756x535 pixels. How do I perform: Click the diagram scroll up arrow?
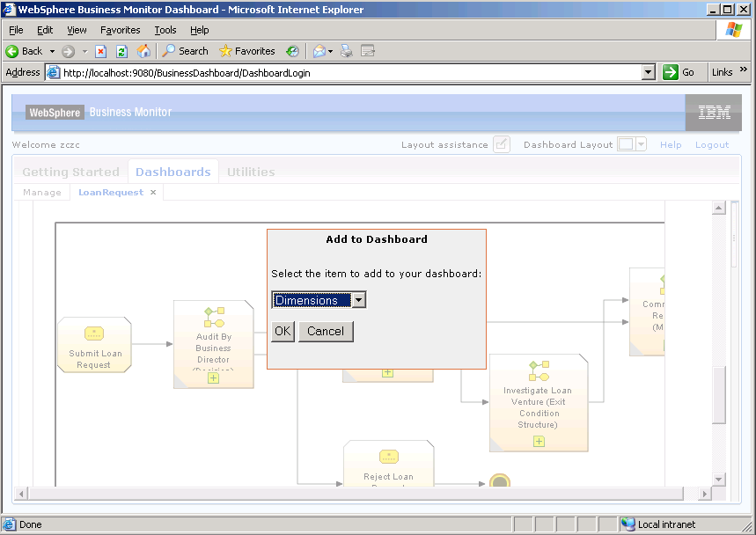(718, 208)
